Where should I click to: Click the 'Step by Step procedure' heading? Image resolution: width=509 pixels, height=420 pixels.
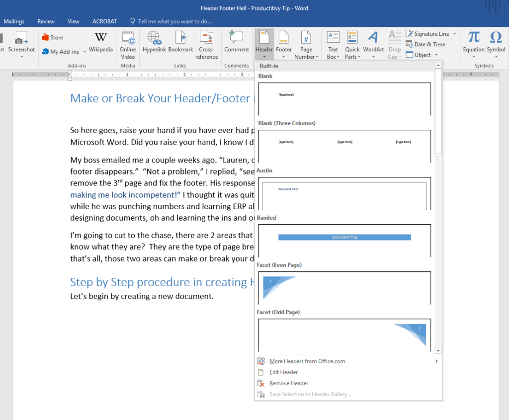click(x=163, y=282)
